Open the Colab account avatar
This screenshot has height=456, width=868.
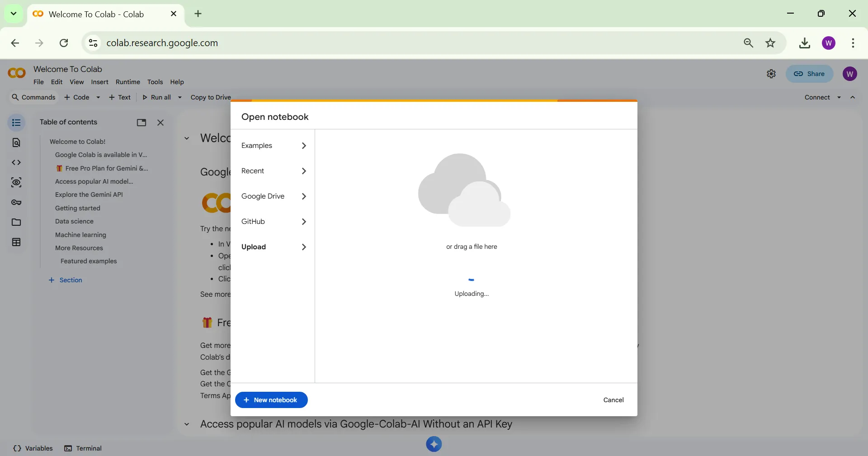850,74
